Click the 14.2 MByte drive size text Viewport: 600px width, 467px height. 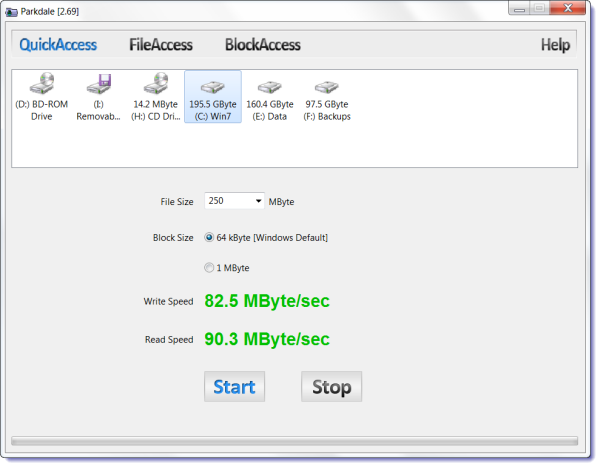[155, 104]
